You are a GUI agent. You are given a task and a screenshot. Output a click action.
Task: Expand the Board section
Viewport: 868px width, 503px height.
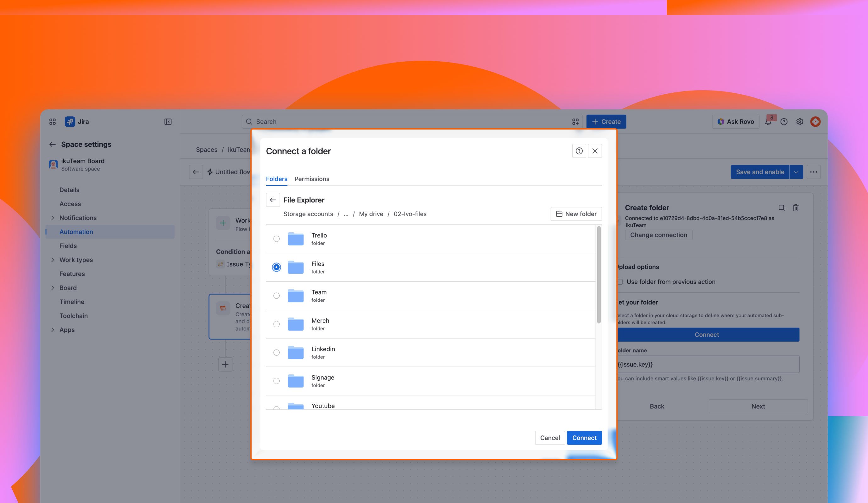53,288
